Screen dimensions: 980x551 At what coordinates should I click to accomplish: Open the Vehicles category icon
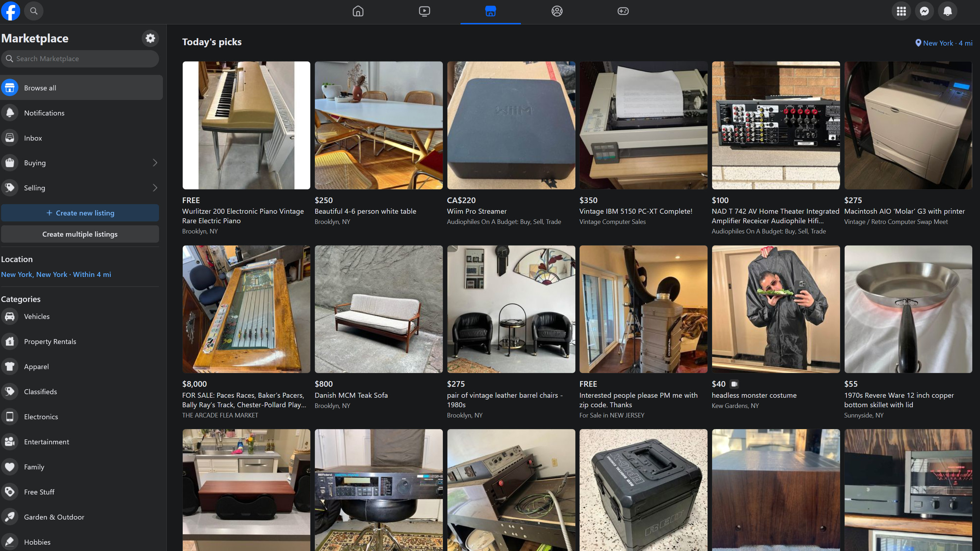coord(10,316)
